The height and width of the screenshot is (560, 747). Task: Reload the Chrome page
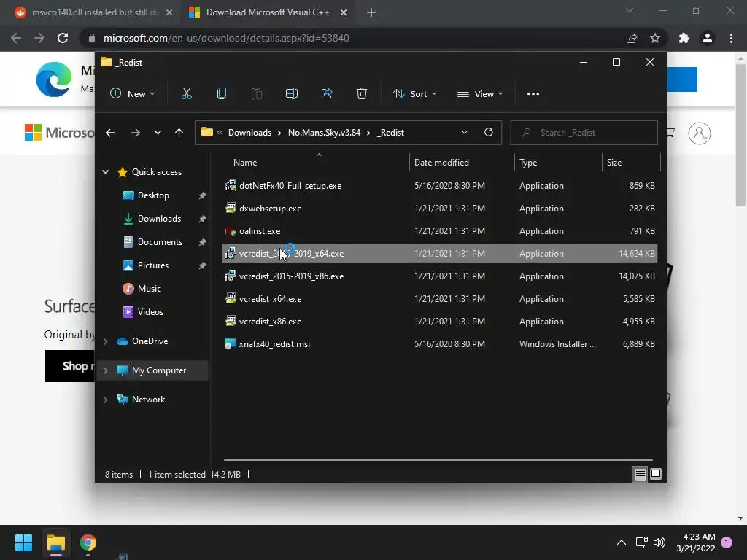click(63, 38)
